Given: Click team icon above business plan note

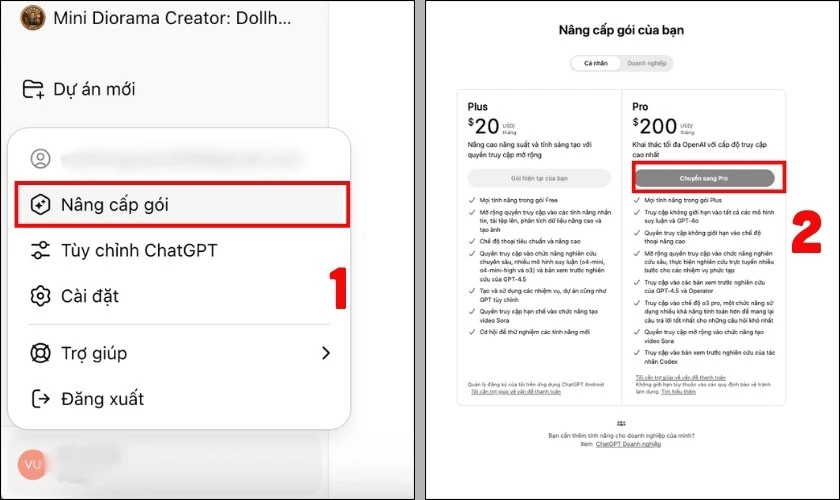Looking at the screenshot, I should (621, 423).
